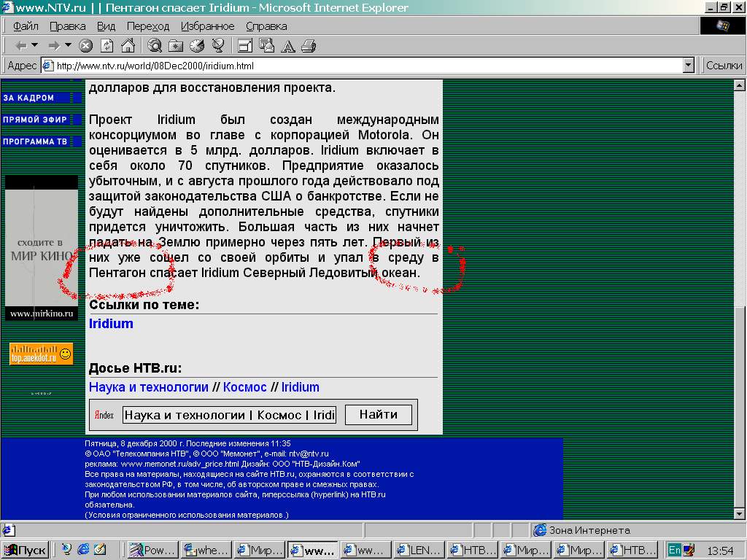Open the Favorites folder button
This screenshot has width=747, height=560.
[x=176, y=46]
